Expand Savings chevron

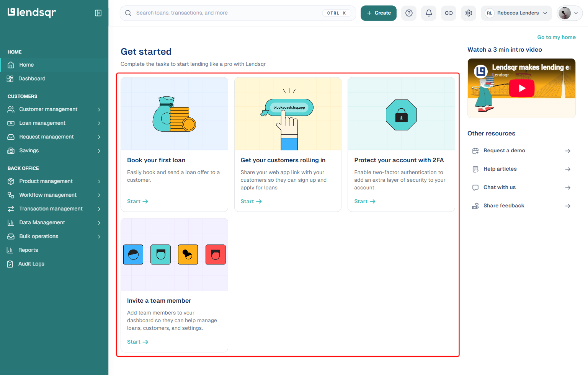tap(99, 151)
